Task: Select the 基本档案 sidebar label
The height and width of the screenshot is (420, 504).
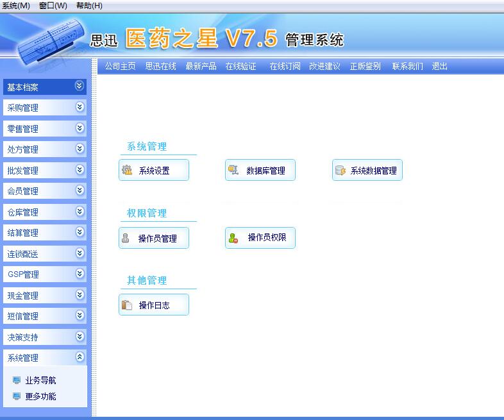Action: coord(22,87)
